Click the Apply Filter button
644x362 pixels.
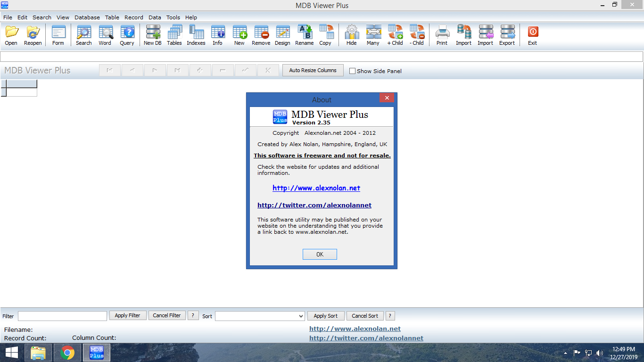coord(128,316)
